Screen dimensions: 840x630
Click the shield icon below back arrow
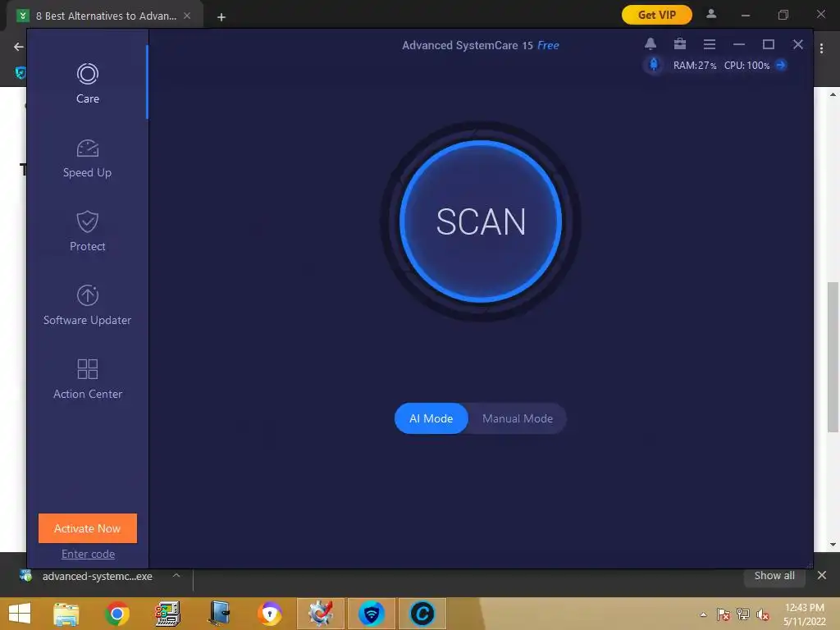click(x=21, y=73)
